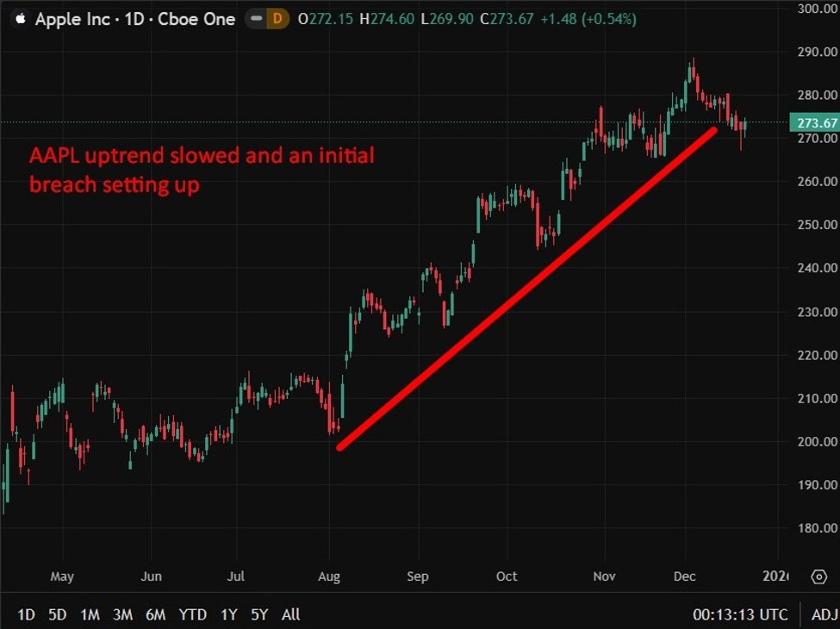Select the All timeframe
The image size is (840, 629).
click(x=290, y=615)
